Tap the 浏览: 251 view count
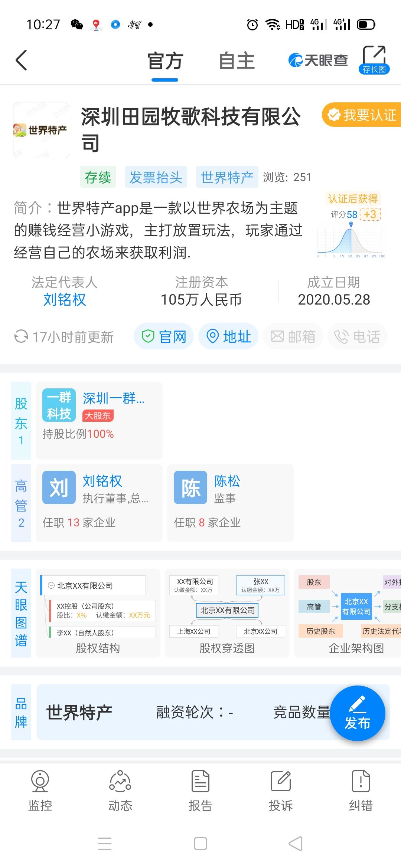Screen dimensions: 401x868 [287, 177]
